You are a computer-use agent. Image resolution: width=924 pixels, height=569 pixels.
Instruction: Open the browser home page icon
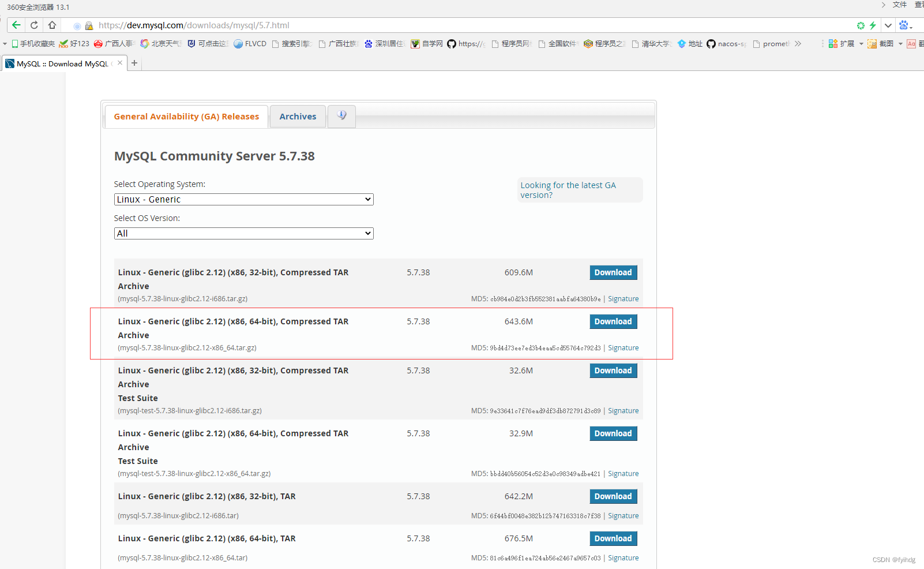tap(52, 25)
